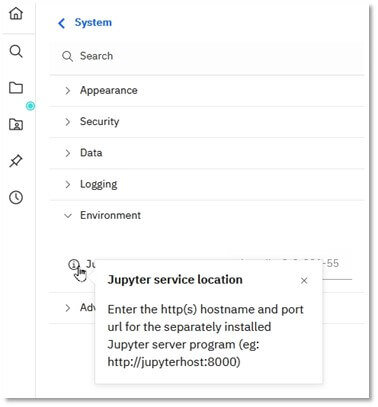
Task: Open the team content folder icon
Action: pyautogui.click(x=16, y=125)
